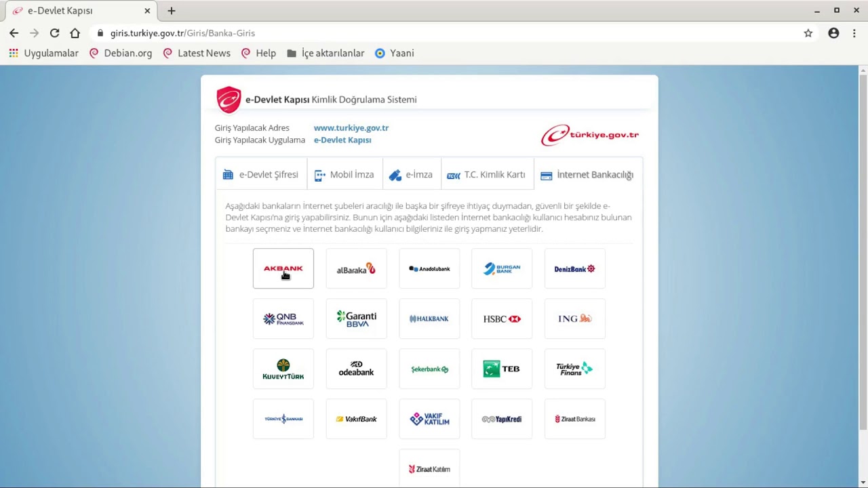Open a new browser tab
The height and width of the screenshot is (488, 868).
click(172, 11)
